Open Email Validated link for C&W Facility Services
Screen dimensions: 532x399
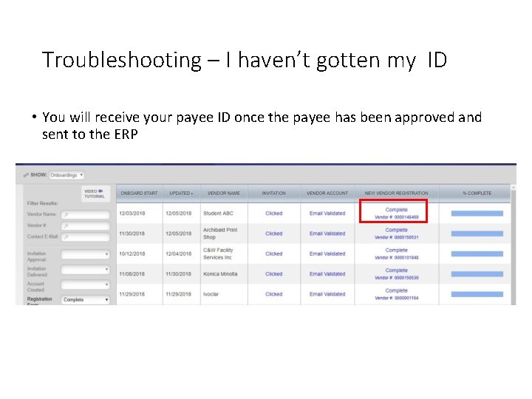click(327, 253)
